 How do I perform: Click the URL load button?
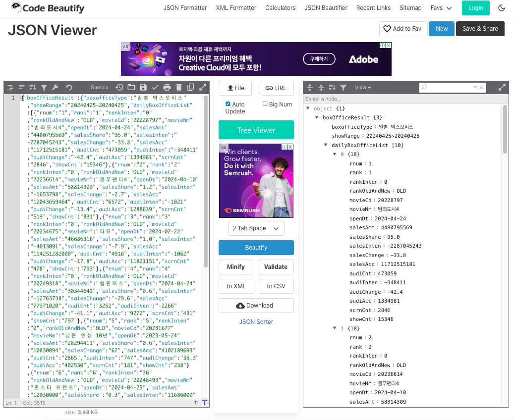pyautogui.click(x=277, y=88)
